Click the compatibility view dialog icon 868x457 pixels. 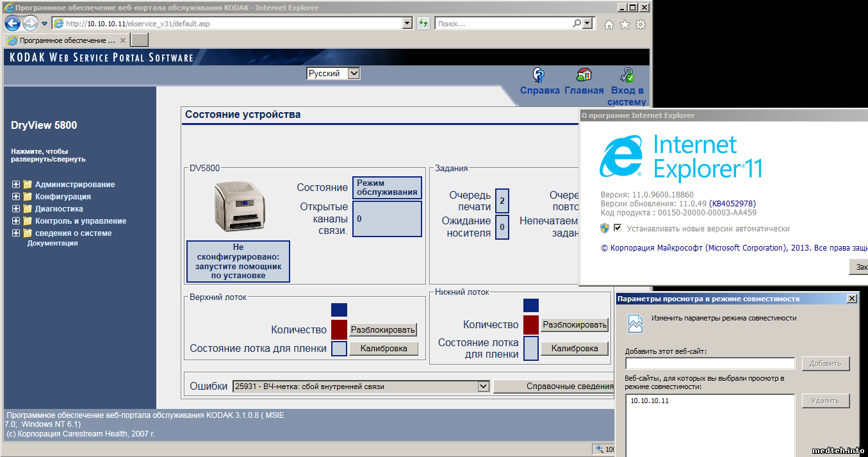pos(635,324)
